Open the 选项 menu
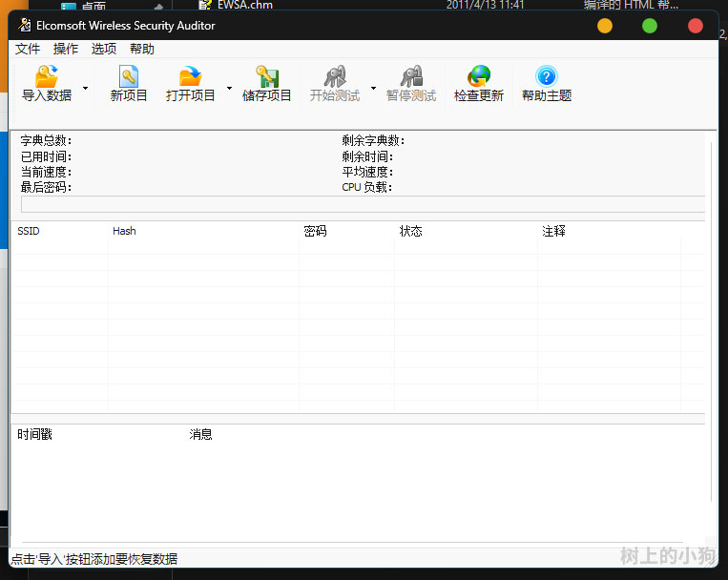This screenshot has height=580, width=728. 104,49
